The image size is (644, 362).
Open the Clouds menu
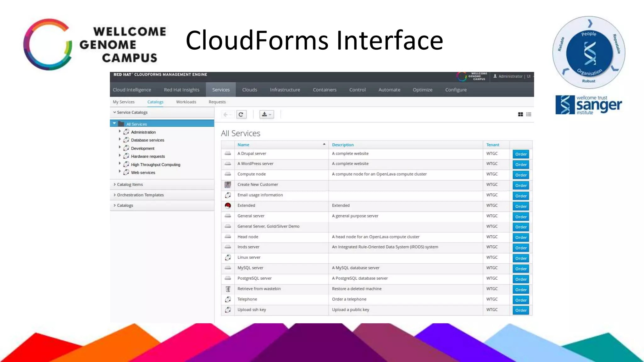tap(250, 90)
